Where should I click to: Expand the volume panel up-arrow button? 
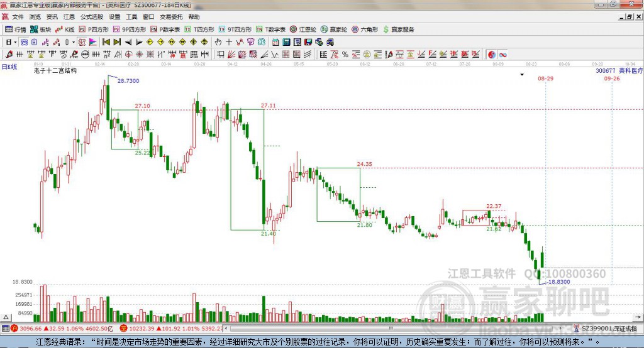[x=6, y=317]
